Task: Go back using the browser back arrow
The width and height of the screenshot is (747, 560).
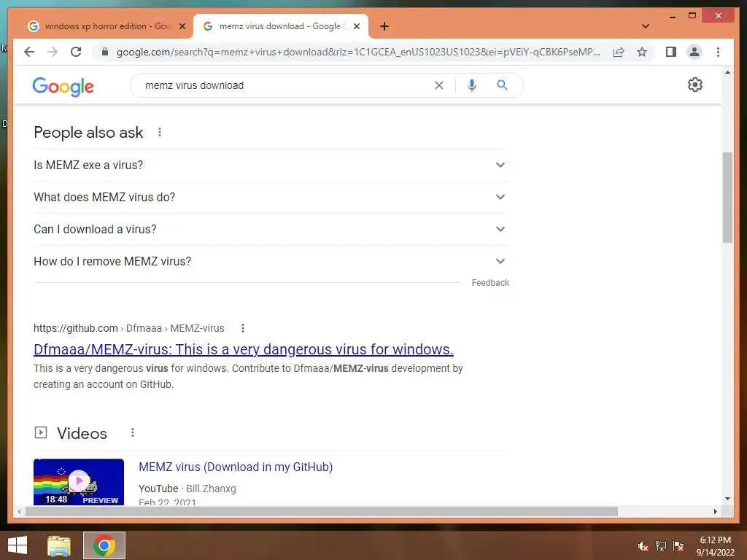Action: tap(29, 52)
